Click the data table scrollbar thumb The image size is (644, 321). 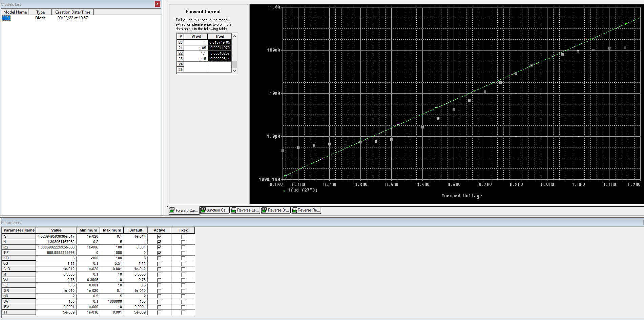pos(234,64)
